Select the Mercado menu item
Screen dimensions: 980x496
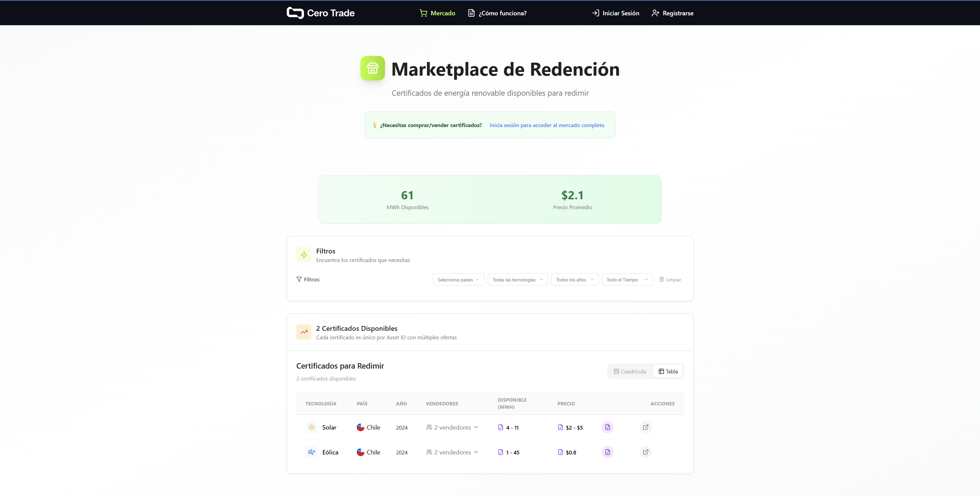(x=437, y=13)
